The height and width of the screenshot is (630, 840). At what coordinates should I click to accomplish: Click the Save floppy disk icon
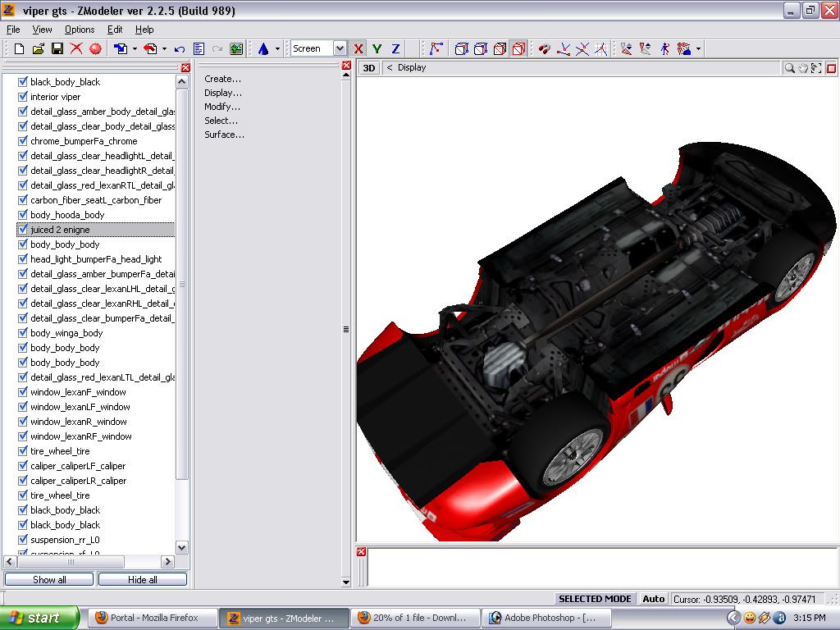(57, 49)
